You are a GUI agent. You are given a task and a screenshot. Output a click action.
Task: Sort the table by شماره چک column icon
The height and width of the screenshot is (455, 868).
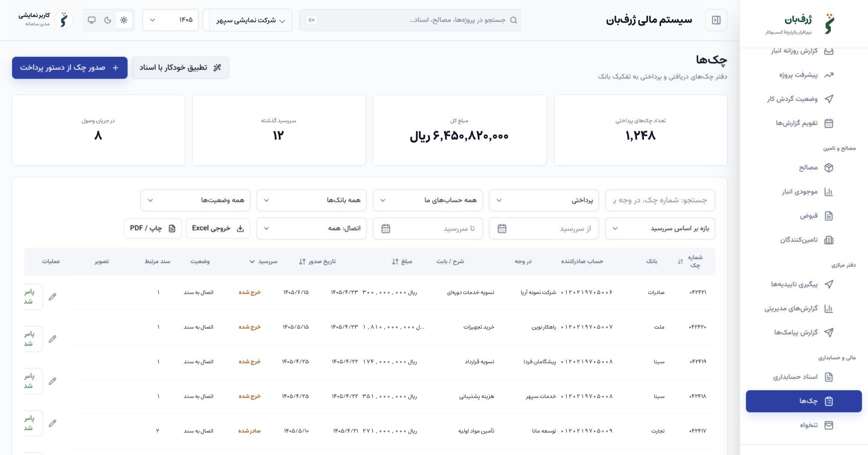tap(680, 262)
